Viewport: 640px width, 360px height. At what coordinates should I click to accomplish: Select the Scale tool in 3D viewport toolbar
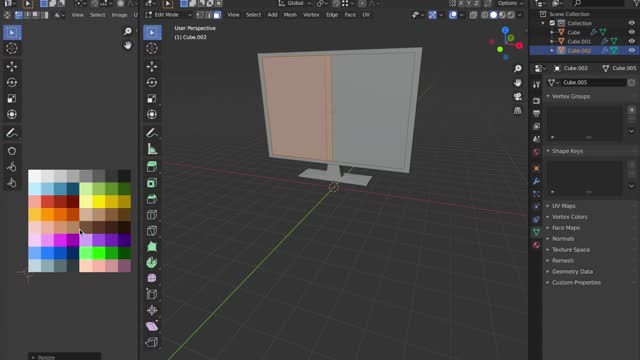(x=152, y=98)
